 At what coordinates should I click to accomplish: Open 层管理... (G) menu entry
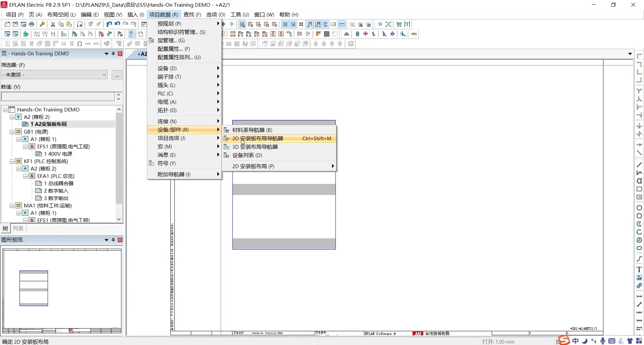pos(184,41)
